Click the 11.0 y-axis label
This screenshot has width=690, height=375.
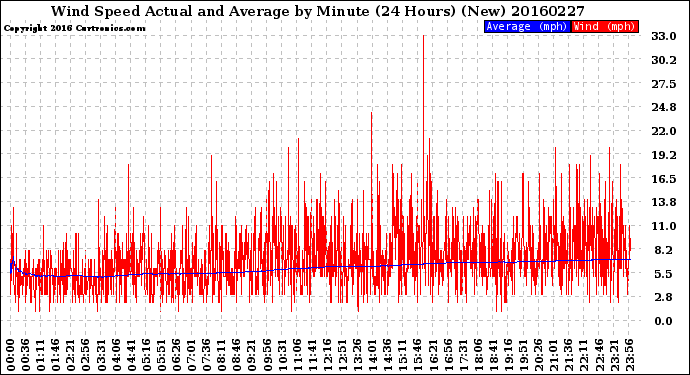point(664,226)
